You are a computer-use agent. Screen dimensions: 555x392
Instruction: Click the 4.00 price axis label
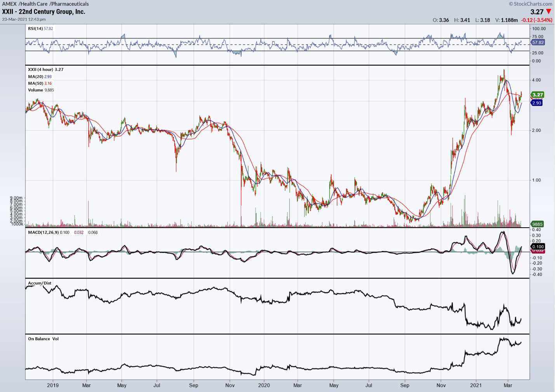point(536,80)
